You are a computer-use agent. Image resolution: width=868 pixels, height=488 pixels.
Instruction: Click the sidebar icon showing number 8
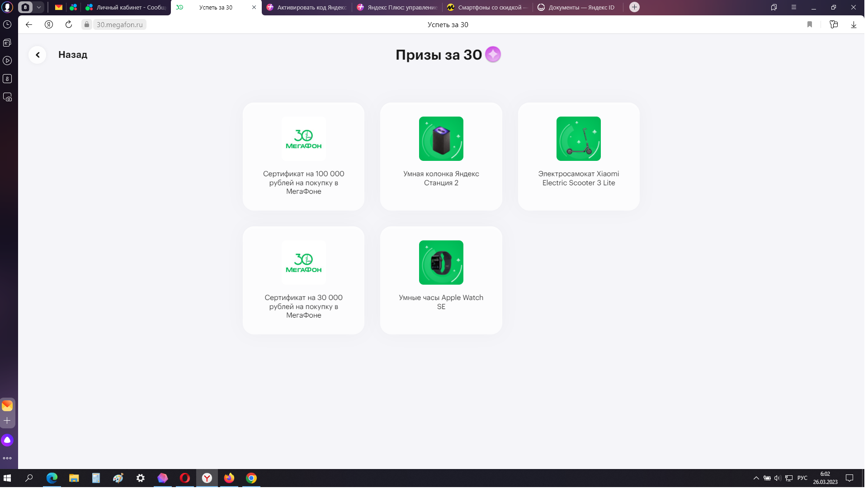(x=7, y=79)
